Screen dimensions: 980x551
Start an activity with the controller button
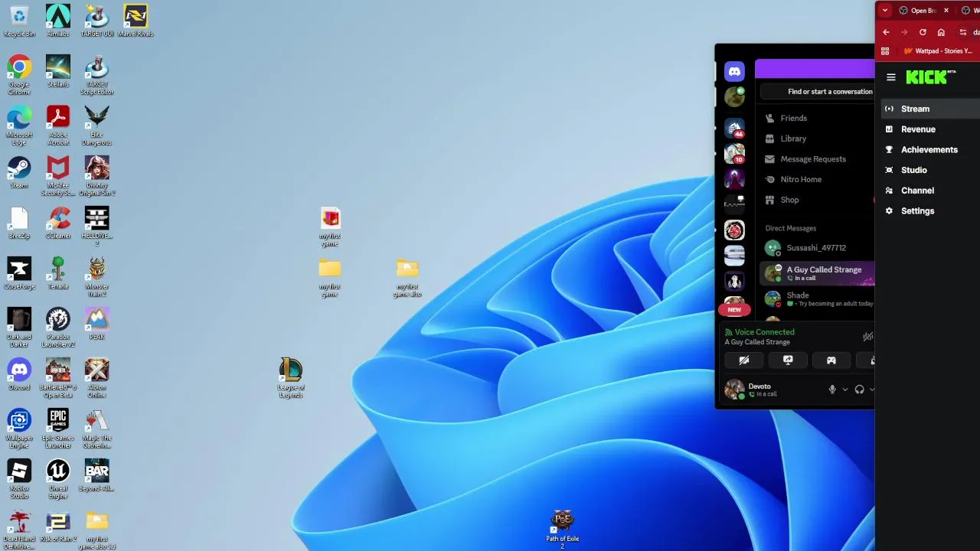coord(831,360)
